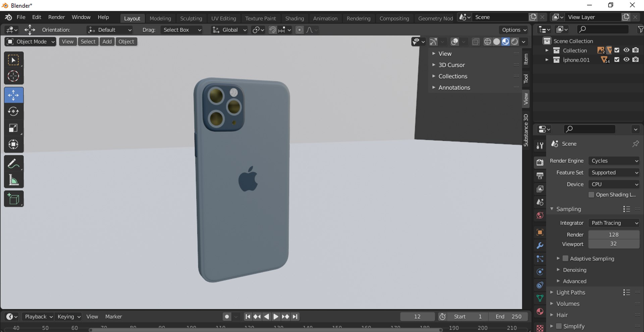Screen dimensions: 644x332
Task: Click the Add menu button in viewport header
Action: (107, 42)
